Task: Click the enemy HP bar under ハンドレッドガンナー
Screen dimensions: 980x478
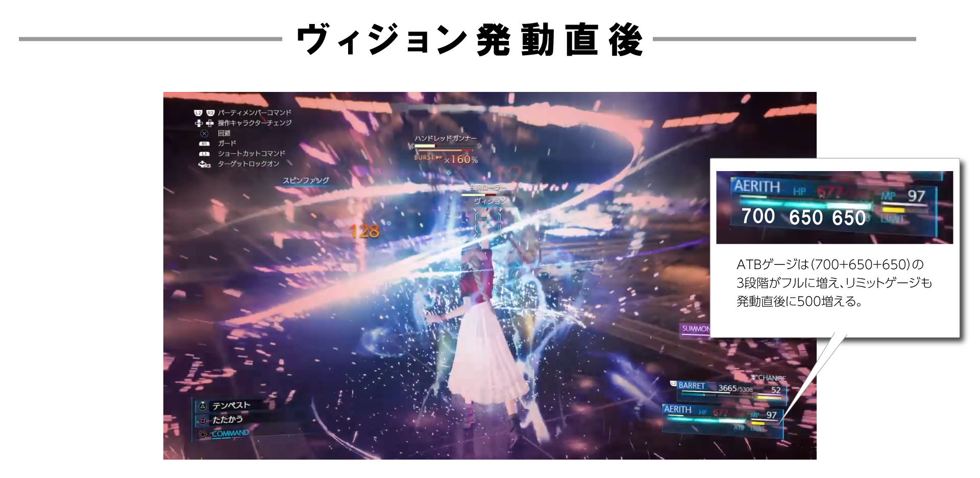Action: click(445, 146)
